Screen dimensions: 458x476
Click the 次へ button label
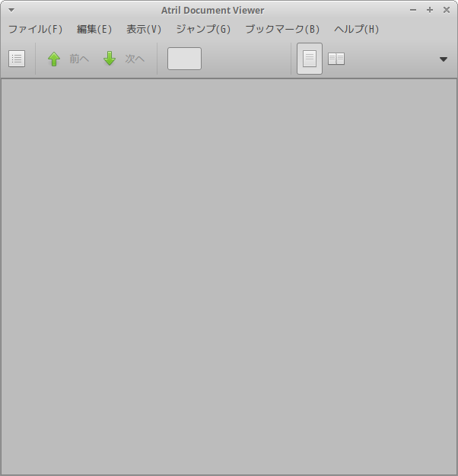click(135, 59)
